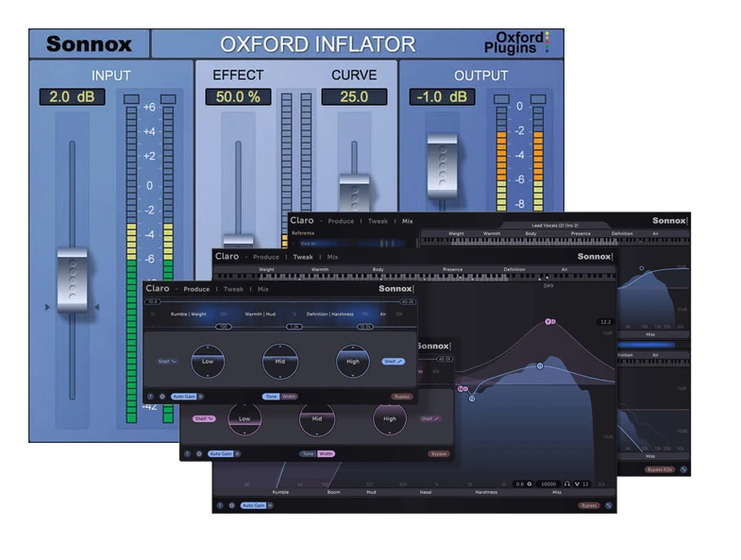Click the blue High band dial
Screen dimensions: 741x560
[352, 362]
